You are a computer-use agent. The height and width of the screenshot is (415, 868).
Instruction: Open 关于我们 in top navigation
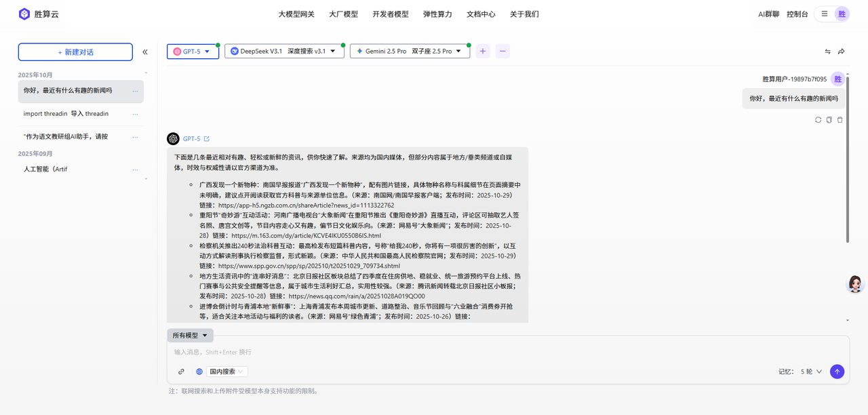(524, 14)
